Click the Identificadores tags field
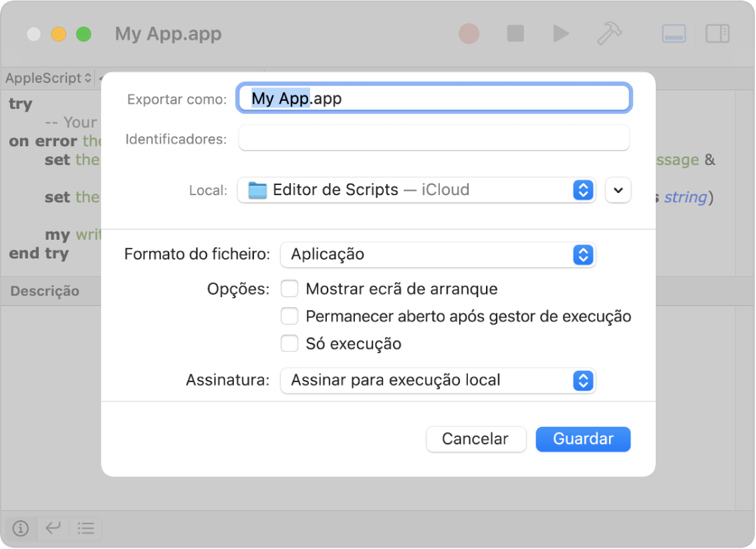The height and width of the screenshot is (549, 756). point(434,139)
